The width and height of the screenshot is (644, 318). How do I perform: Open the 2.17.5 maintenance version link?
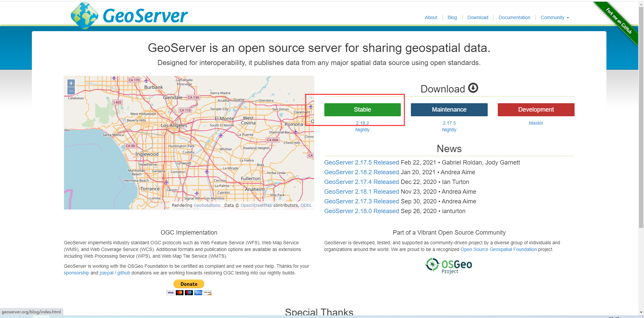point(449,123)
